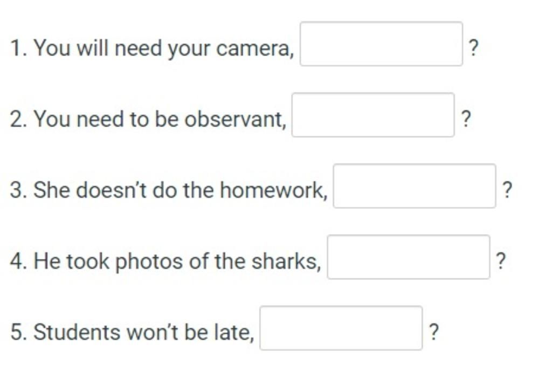Click the sentence 'She doesn't do the homework,'

pos(181,190)
